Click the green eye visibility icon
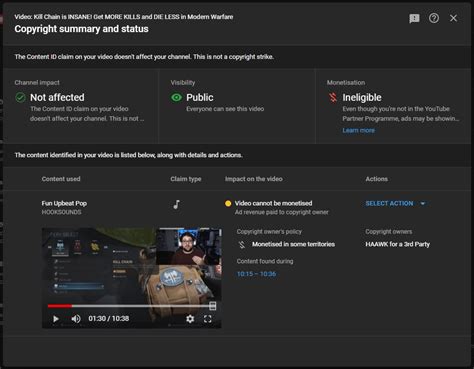 (176, 97)
